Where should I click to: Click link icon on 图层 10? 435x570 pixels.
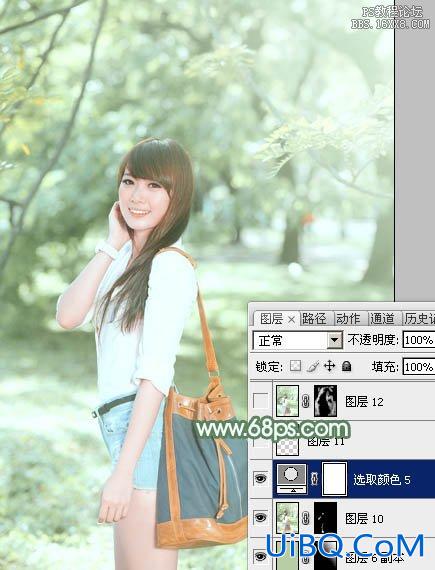tap(306, 518)
